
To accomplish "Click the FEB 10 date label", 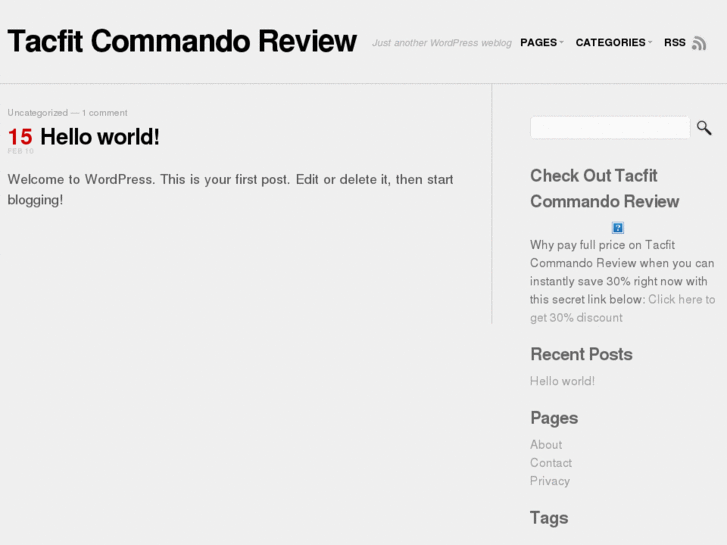I will click(20, 151).
